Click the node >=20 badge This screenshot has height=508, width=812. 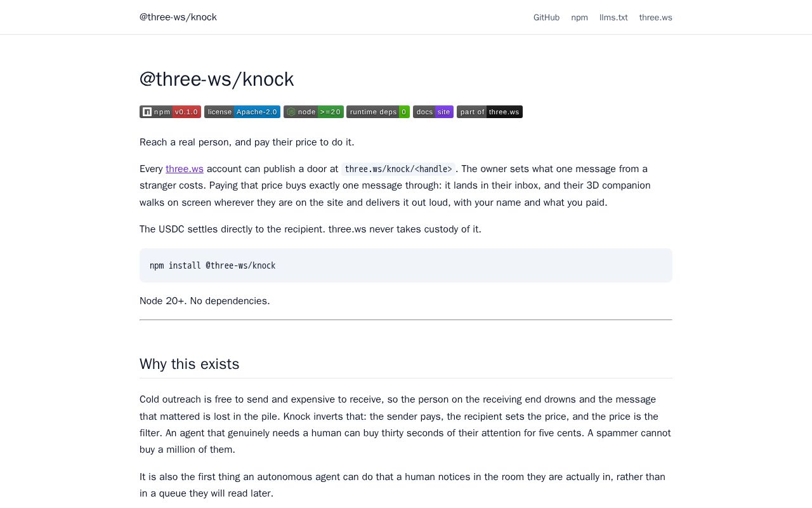(313, 112)
